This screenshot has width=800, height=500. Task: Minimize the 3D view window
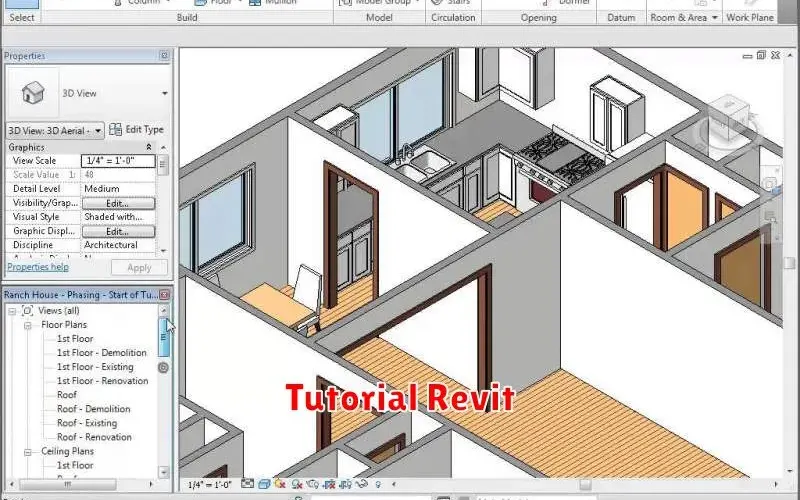pos(747,56)
